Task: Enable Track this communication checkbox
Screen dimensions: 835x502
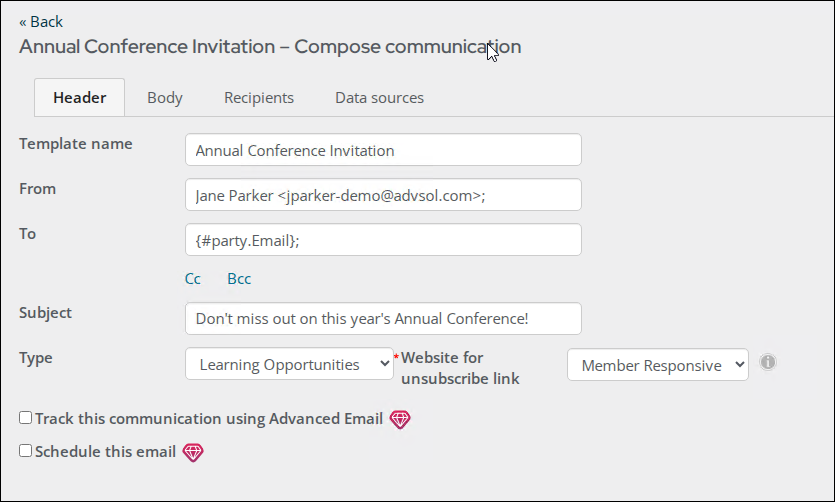Action: click(x=26, y=418)
